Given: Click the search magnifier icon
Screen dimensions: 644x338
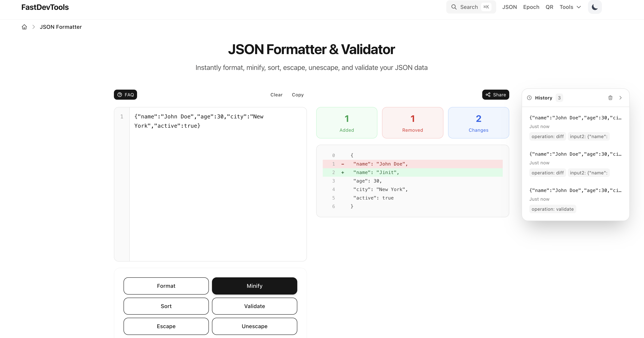Looking at the screenshot, I should pos(454,7).
